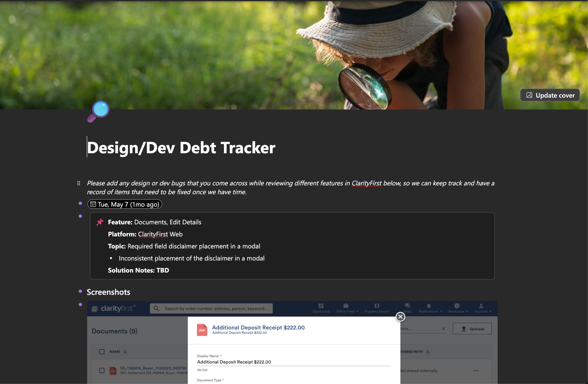Expand the Resources dropdown
The image size is (588, 384).
458,308
